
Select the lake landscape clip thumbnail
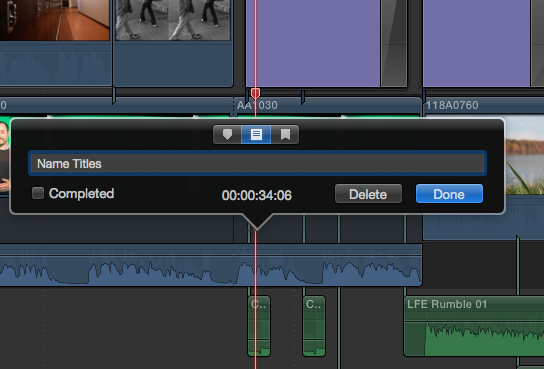pos(525,155)
